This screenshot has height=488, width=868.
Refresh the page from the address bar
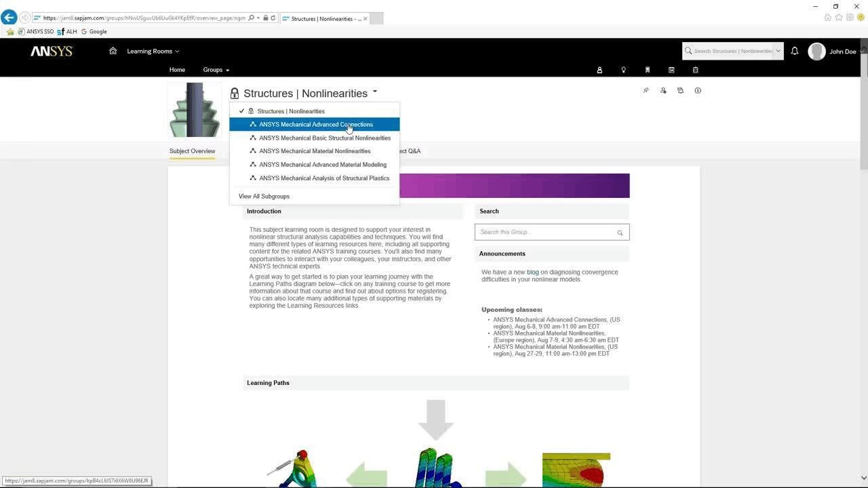[273, 18]
